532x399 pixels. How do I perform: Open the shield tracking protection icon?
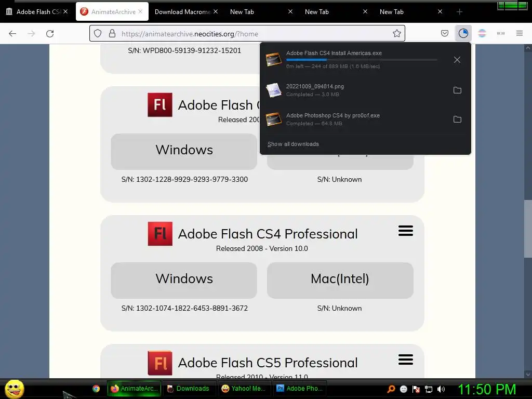point(98,34)
